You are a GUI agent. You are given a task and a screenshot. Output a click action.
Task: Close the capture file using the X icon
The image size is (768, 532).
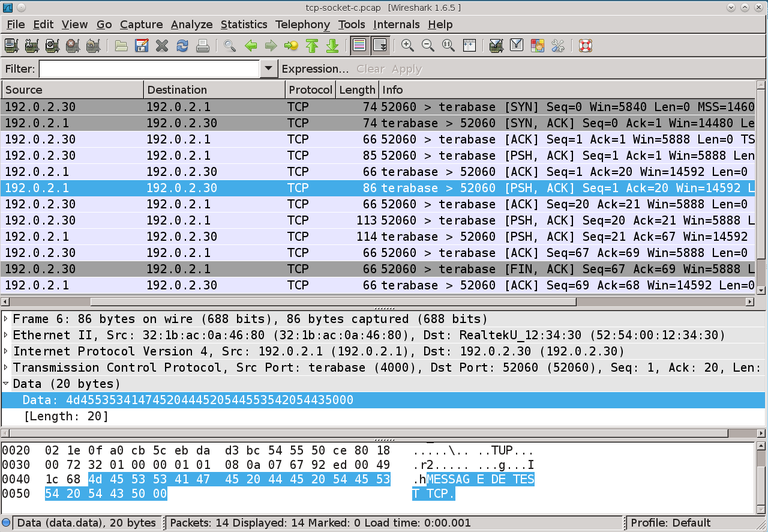pos(162,46)
